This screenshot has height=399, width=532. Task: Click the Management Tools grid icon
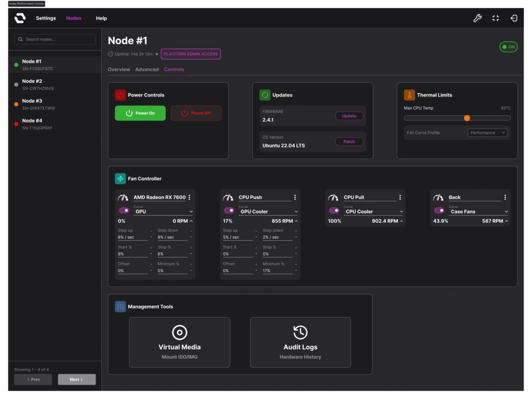click(x=120, y=306)
